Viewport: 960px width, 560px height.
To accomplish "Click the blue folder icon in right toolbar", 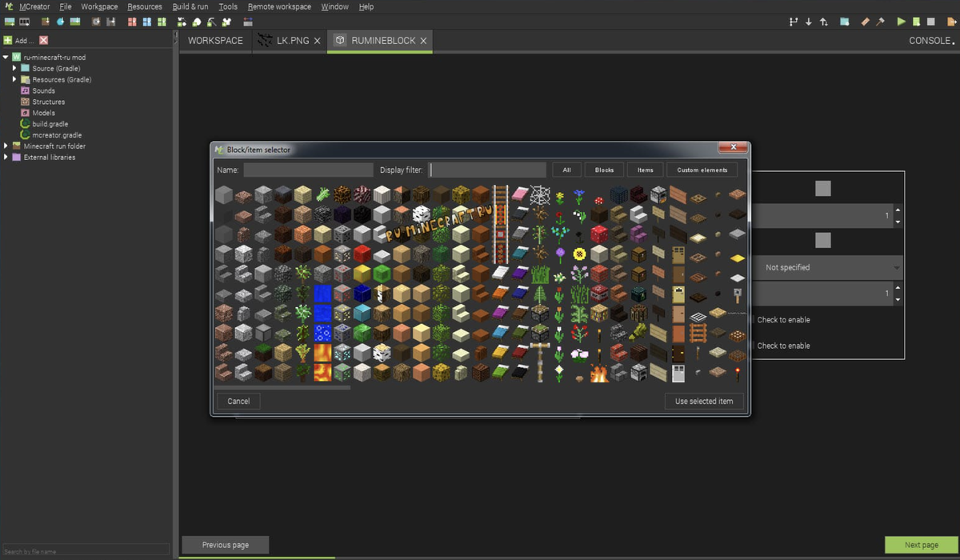I will click(845, 22).
